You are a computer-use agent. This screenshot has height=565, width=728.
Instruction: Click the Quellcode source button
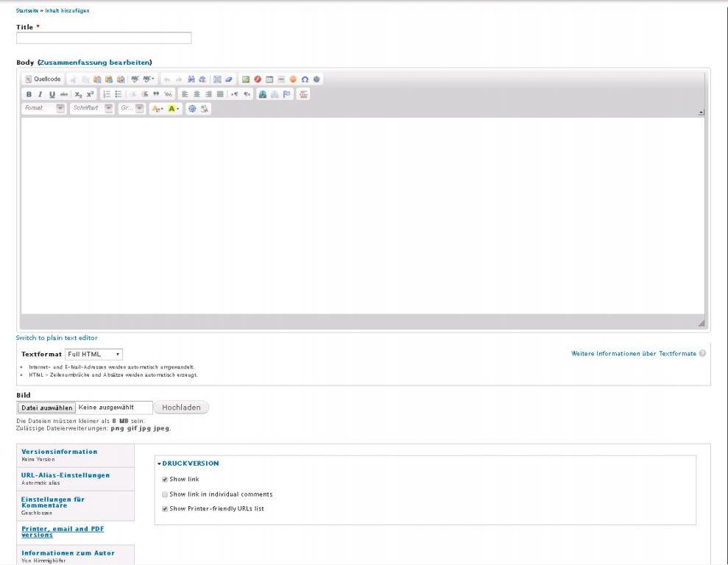pyautogui.click(x=43, y=79)
